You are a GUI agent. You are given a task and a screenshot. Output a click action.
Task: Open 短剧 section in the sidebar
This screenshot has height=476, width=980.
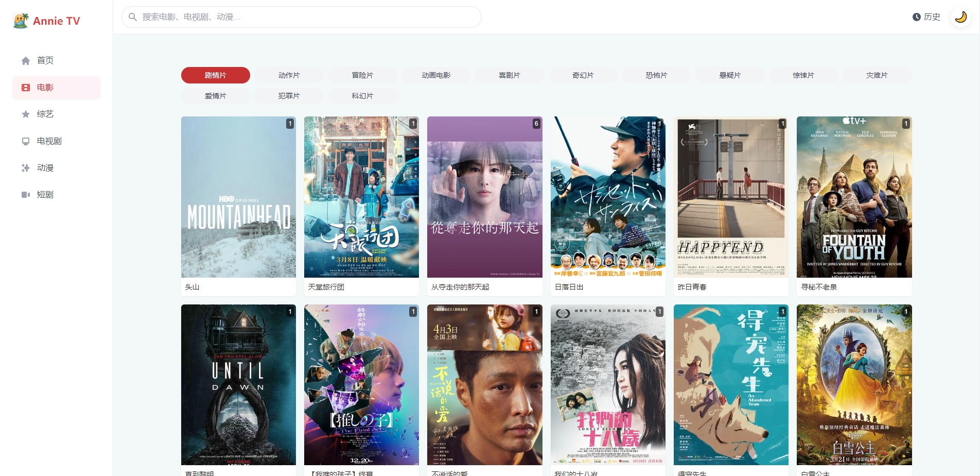tap(56, 195)
